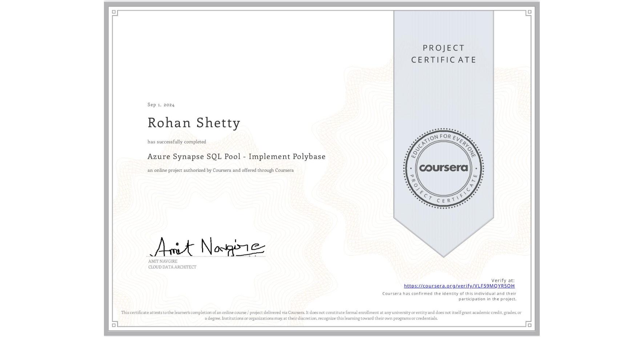644x337 pixels.
Task: Click the date Sep 1, 2024
Action: point(161,105)
